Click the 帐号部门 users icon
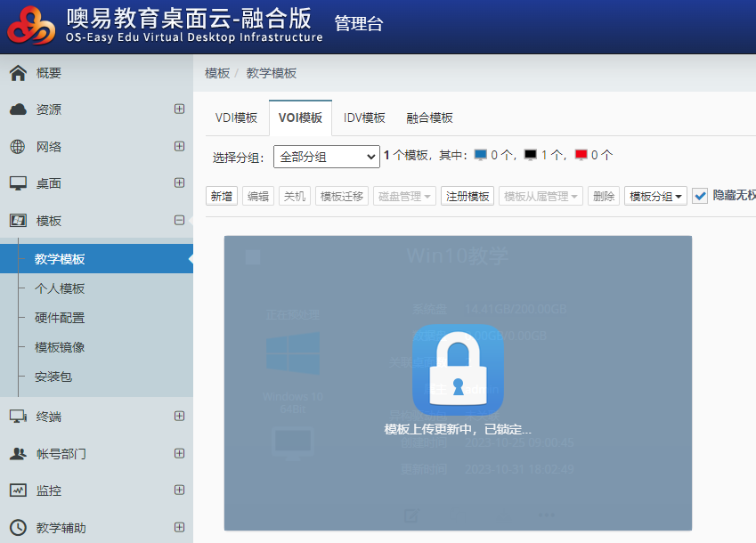 click(18, 453)
